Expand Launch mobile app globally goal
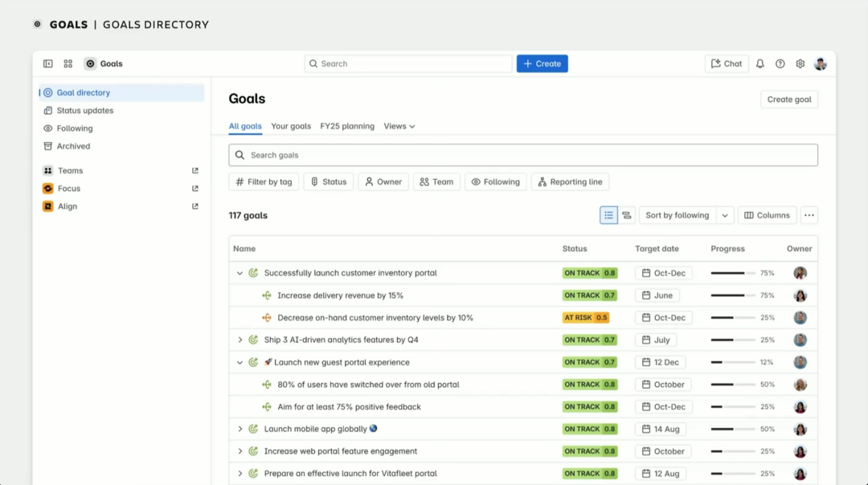 click(240, 429)
